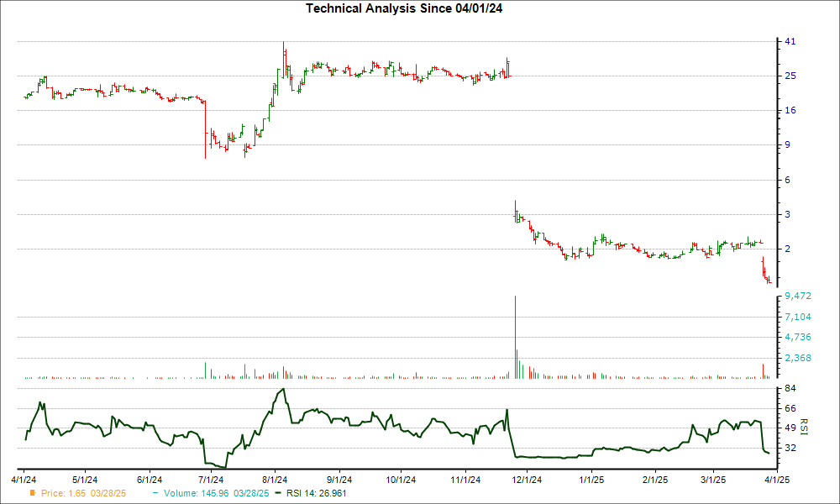Viewport: 840px width, 504px height.
Task: Click the price axis label 25
Action: click(x=790, y=76)
